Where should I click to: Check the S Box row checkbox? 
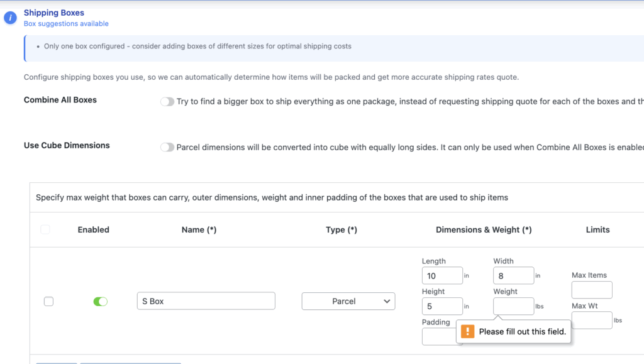pos(48,302)
